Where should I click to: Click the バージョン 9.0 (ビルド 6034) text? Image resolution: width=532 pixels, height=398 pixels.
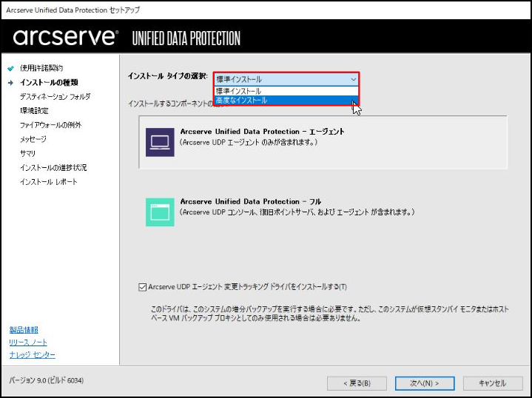click(x=46, y=380)
